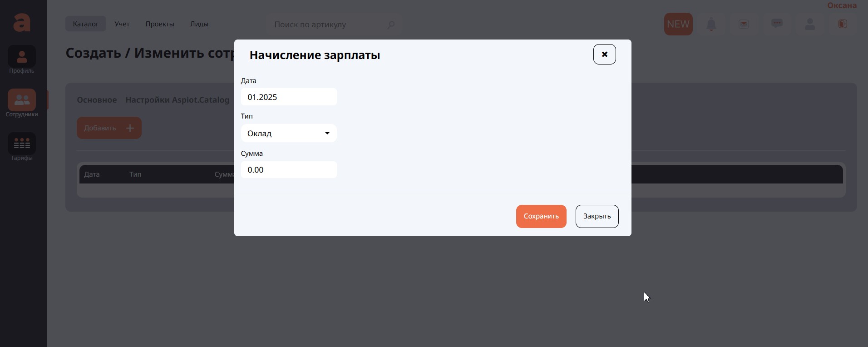Close the salary dialog with X

click(604, 55)
